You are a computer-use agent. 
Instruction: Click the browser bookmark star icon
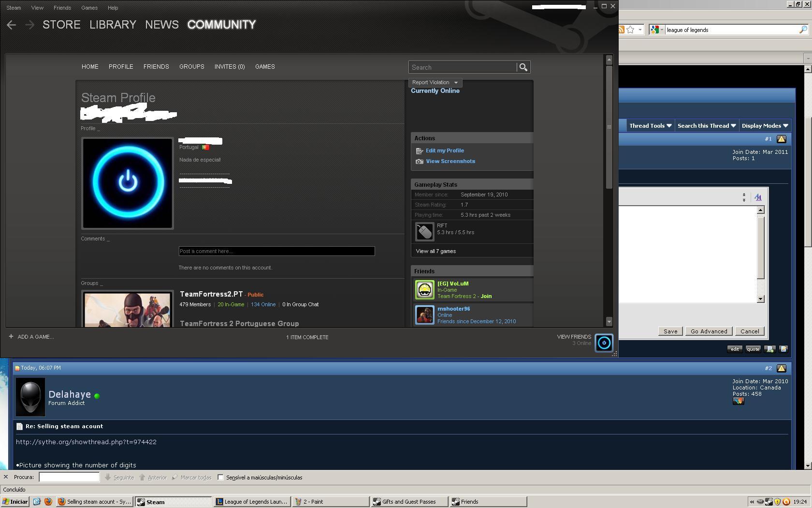[630, 30]
